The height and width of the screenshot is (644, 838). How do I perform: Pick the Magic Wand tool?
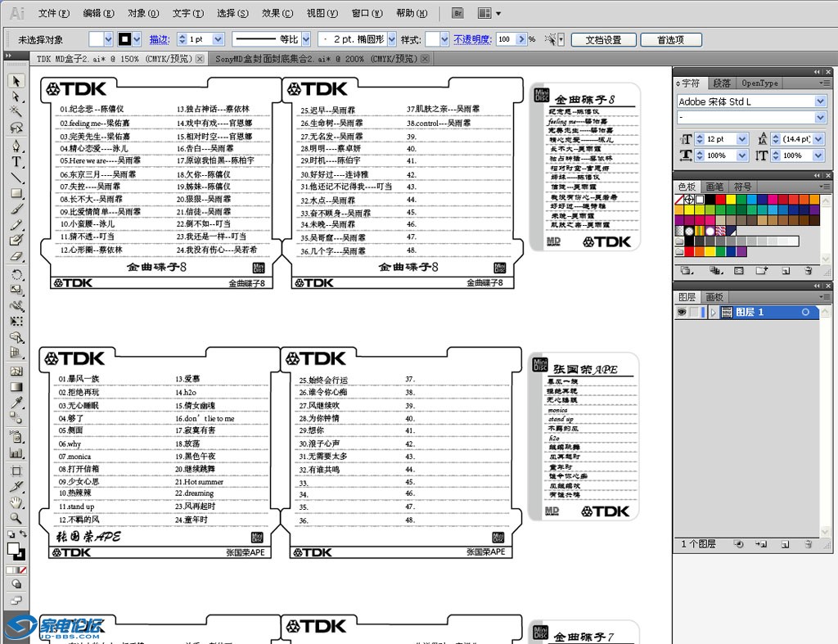pyautogui.click(x=16, y=112)
